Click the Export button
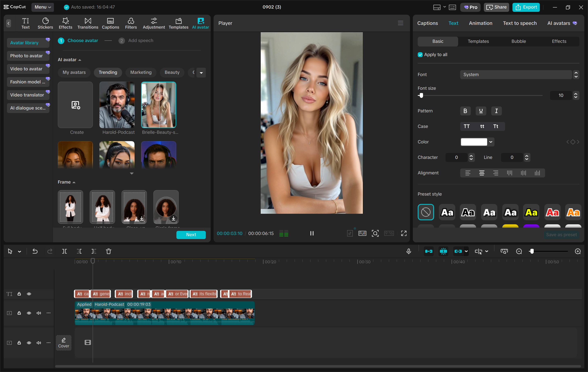 click(526, 7)
